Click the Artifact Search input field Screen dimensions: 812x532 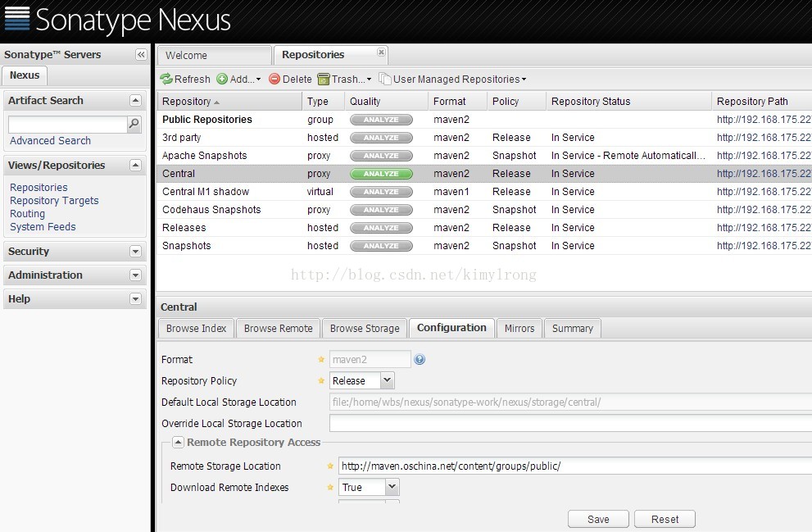click(68, 125)
